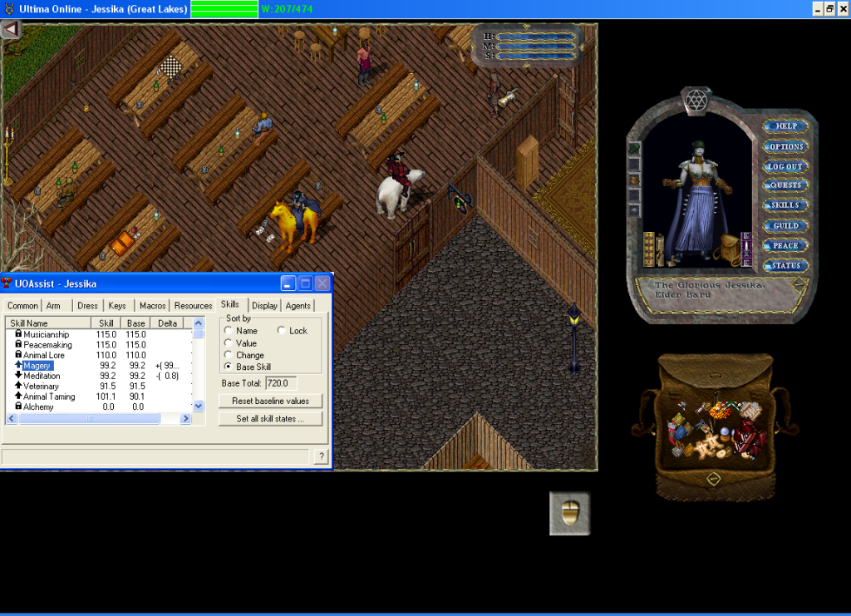Click the STATUS button on the paperdoll
The height and width of the screenshot is (616, 851).
click(785, 266)
